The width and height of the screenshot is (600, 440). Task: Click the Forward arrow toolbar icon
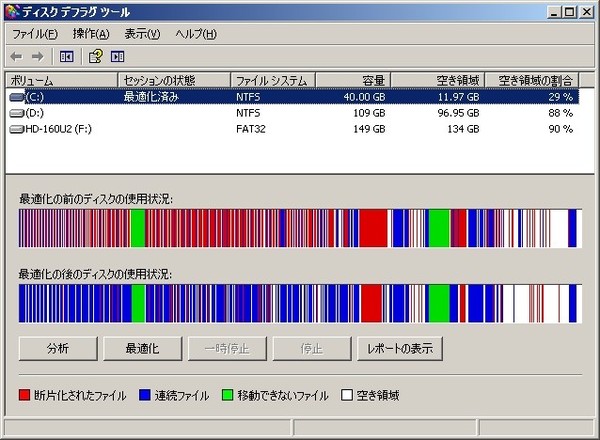(38, 56)
